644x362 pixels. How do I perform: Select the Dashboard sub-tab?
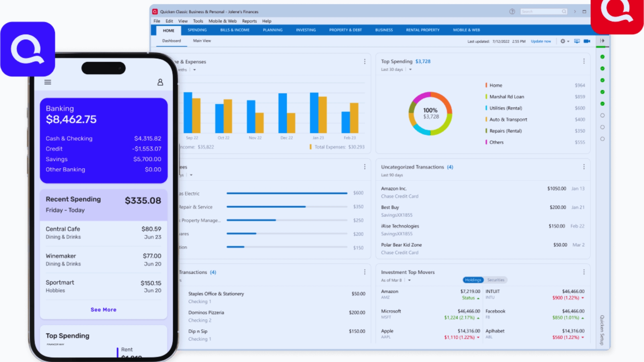(171, 41)
